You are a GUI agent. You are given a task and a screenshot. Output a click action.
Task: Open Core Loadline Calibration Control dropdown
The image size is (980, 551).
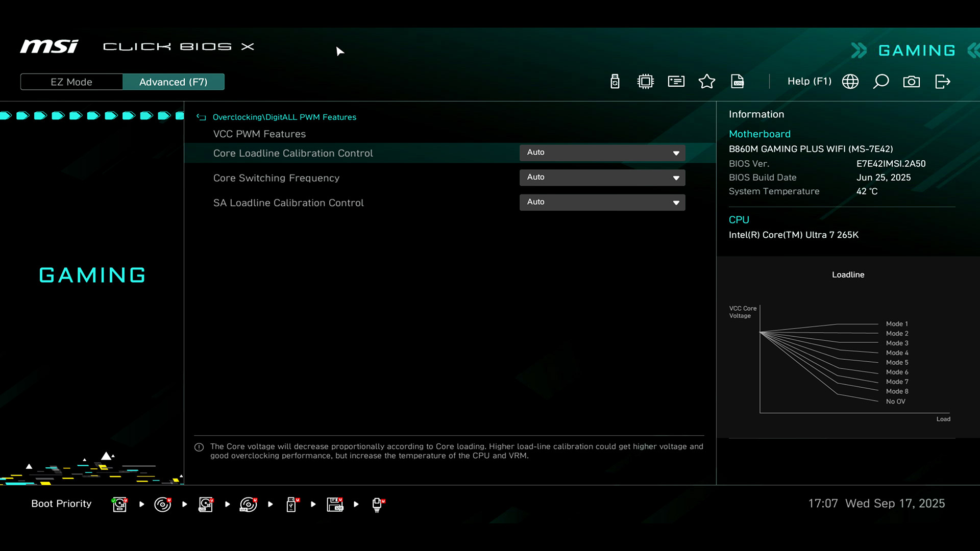[x=602, y=153]
